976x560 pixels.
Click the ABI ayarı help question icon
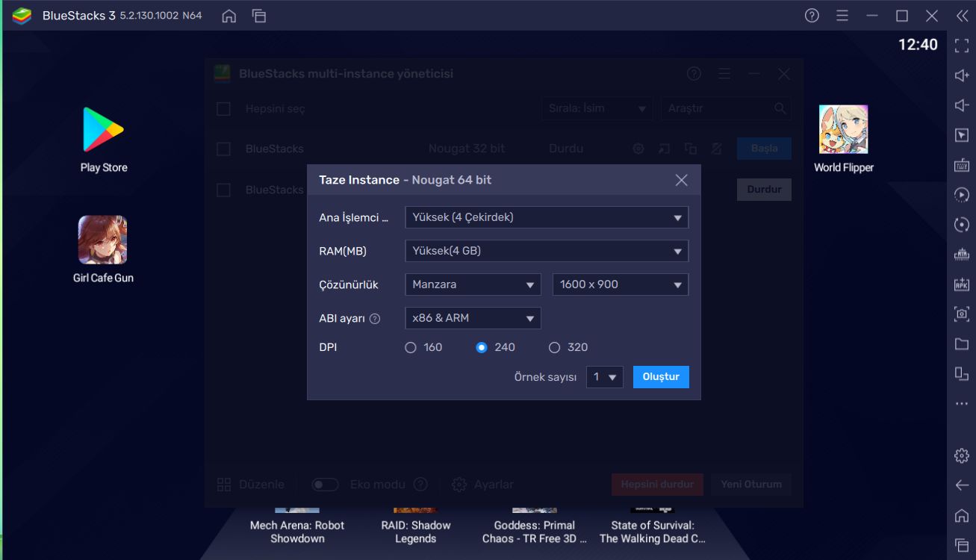tap(375, 319)
